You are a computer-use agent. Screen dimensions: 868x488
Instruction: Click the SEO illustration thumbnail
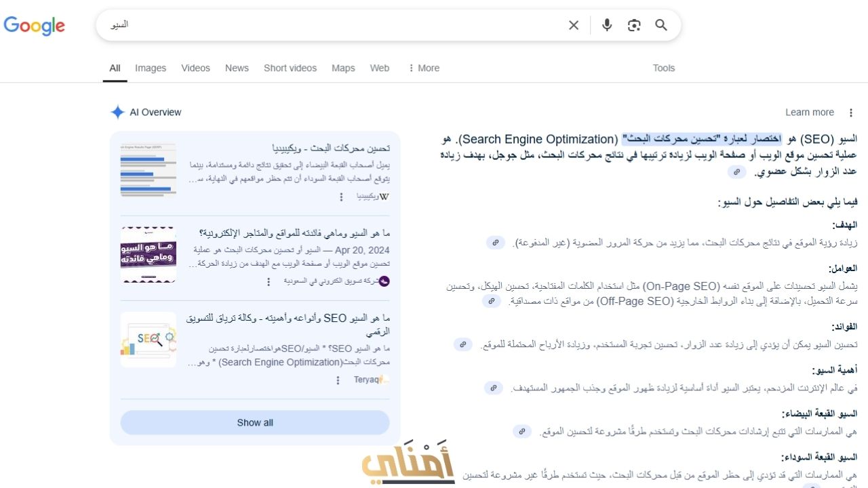coord(149,340)
